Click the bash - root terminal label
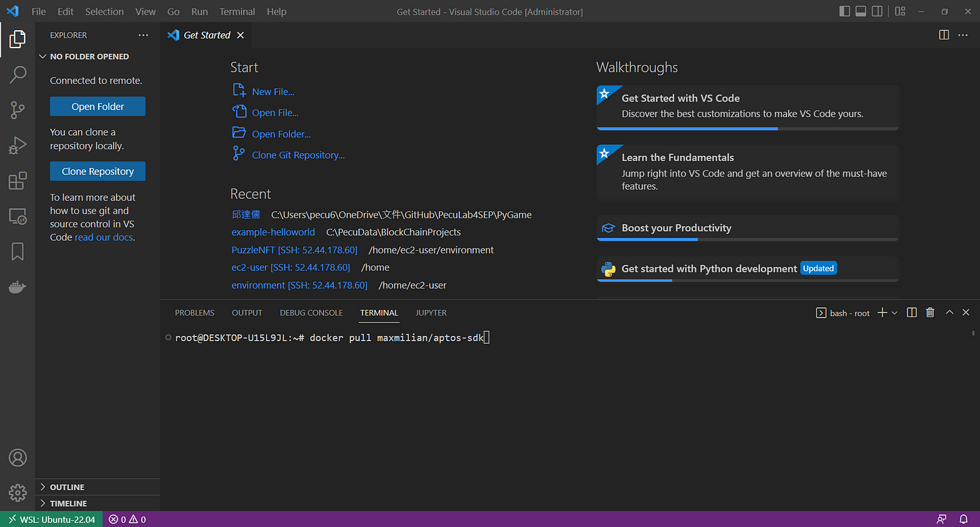The image size is (980, 527). tap(843, 313)
